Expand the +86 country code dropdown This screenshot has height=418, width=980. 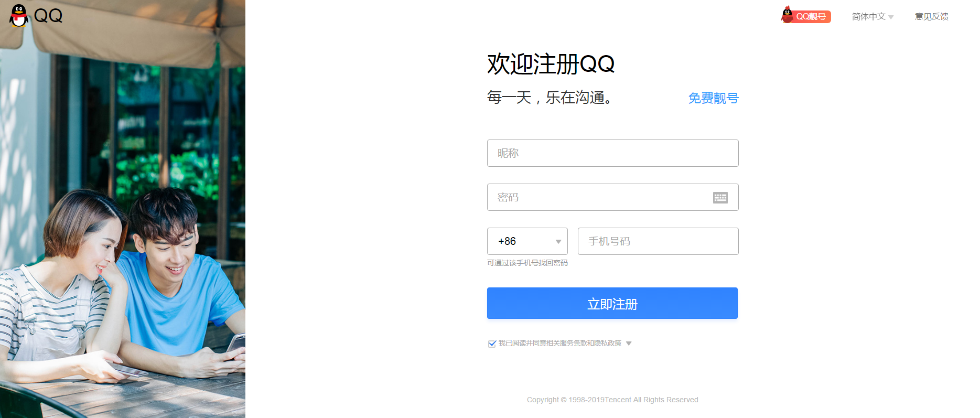pos(527,241)
